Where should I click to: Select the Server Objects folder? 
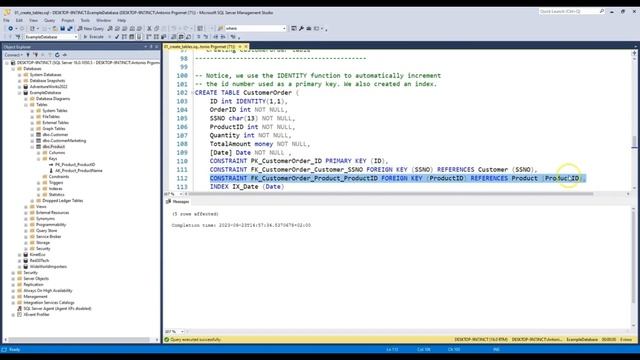36,278
